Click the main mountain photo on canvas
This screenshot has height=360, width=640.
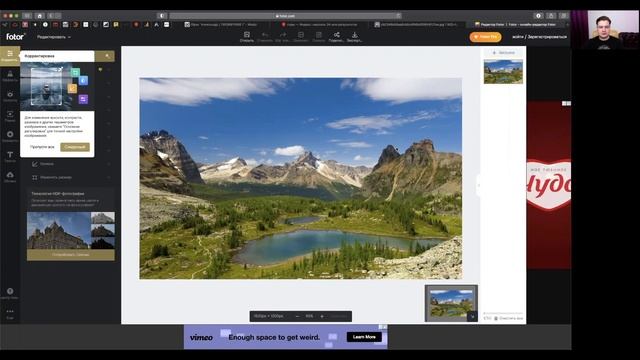pyautogui.click(x=301, y=178)
